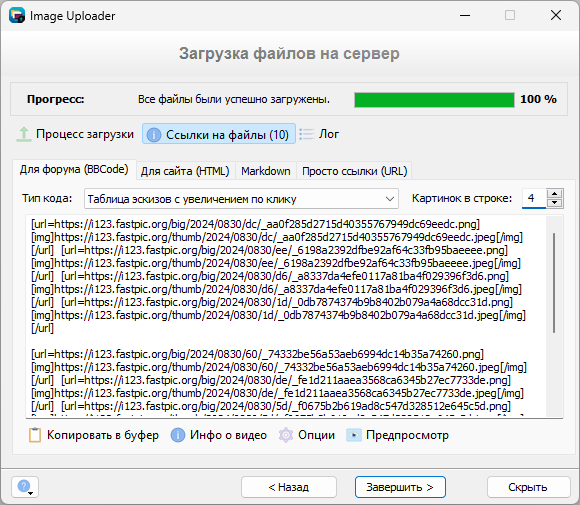Click the Скрыть button
Screen dimensions: 580x505
528,487
